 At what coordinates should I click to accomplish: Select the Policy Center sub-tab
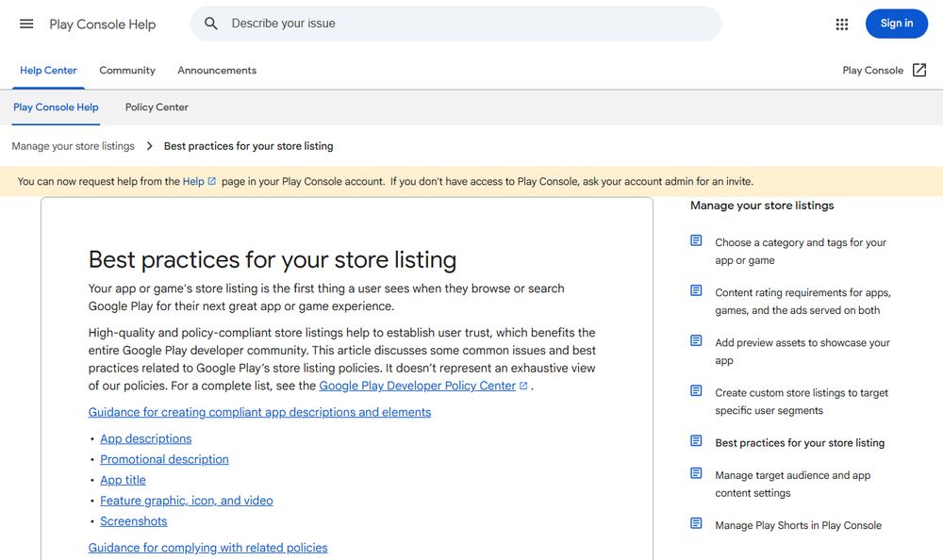tap(157, 107)
